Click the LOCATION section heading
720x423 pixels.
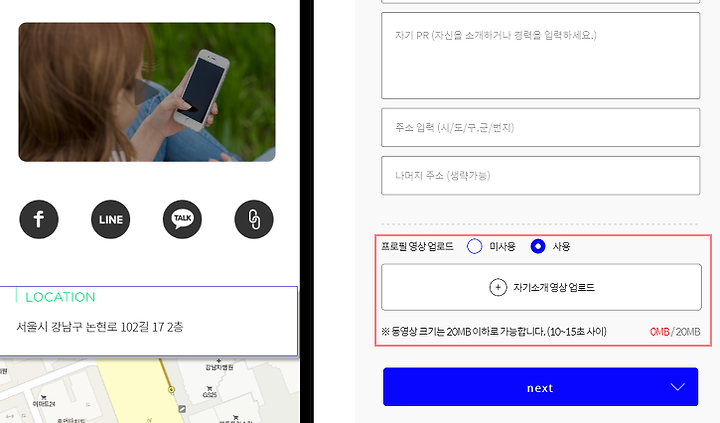[x=60, y=297]
